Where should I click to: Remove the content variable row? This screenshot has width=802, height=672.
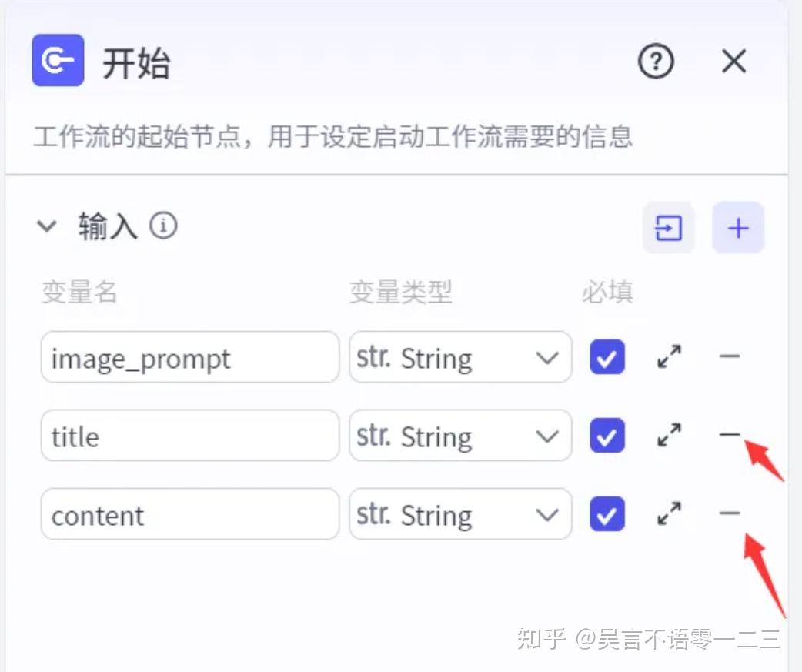coord(729,513)
